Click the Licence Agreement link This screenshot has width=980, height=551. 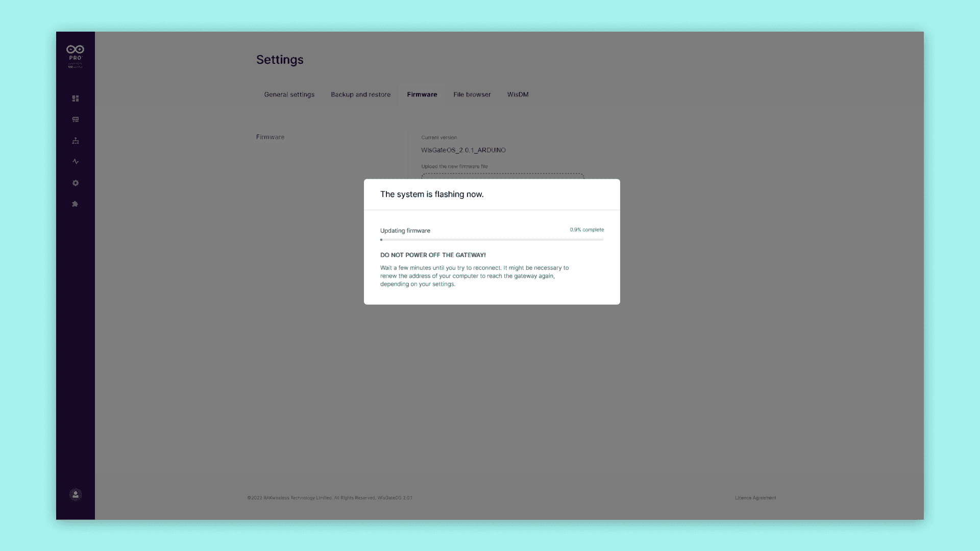click(755, 498)
